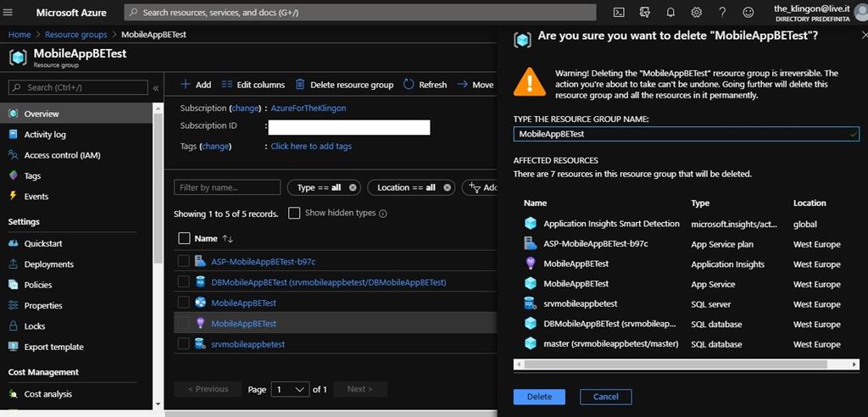This screenshot has height=417, width=868.
Task: Confirm with the Delete button
Action: tap(539, 397)
